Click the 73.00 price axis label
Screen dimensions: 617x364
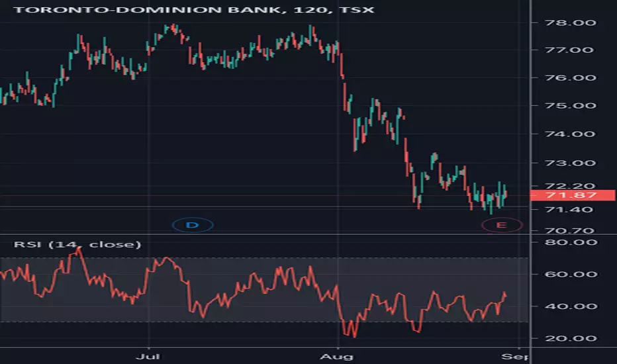click(570, 163)
